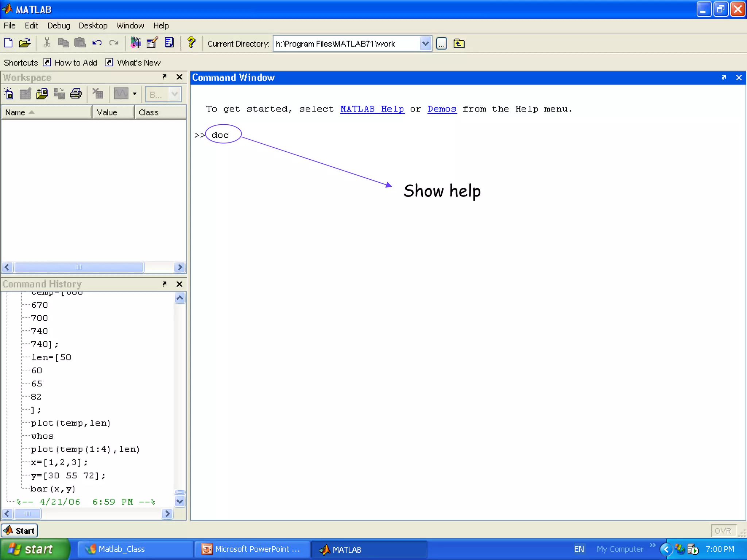The width and height of the screenshot is (747, 560).
Task: Click the What's New shortcut
Action: pyautogui.click(x=133, y=63)
